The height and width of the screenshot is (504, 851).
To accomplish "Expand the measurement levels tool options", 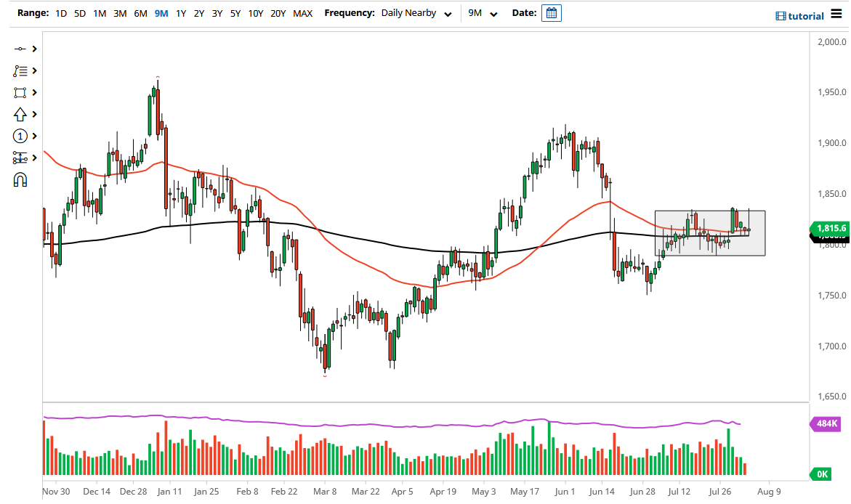I will (x=35, y=158).
